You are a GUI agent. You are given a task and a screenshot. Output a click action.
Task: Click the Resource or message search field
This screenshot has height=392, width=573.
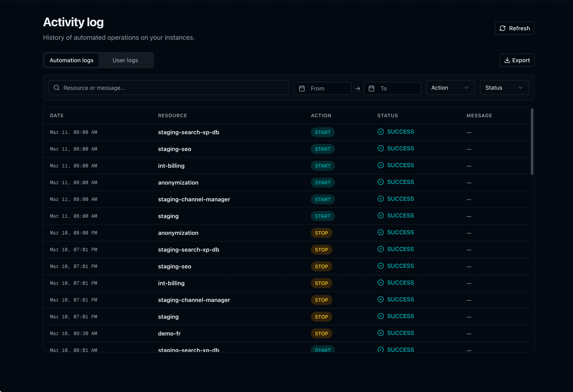pyautogui.click(x=169, y=88)
